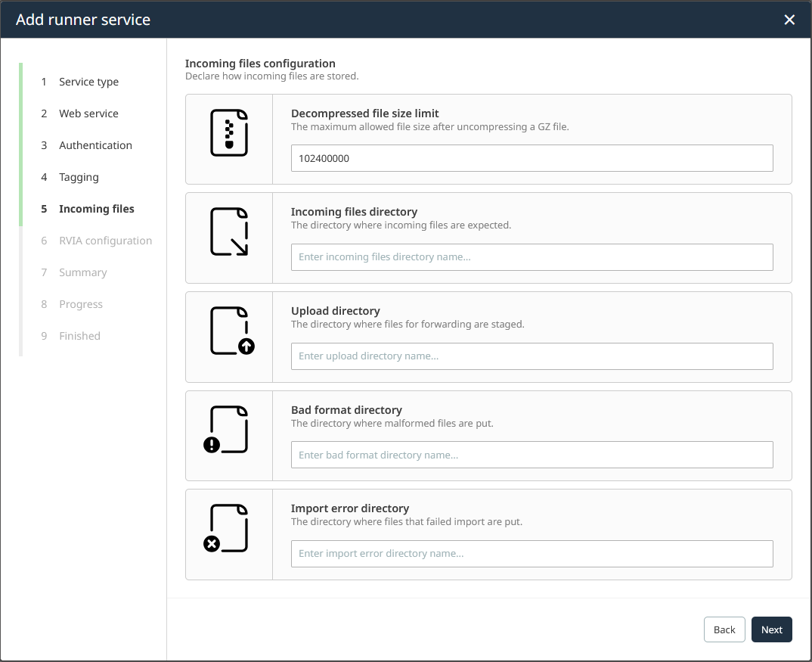Screen dimensions: 812x662
Task: Click the bad format directory name input
Action: pyautogui.click(x=532, y=455)
